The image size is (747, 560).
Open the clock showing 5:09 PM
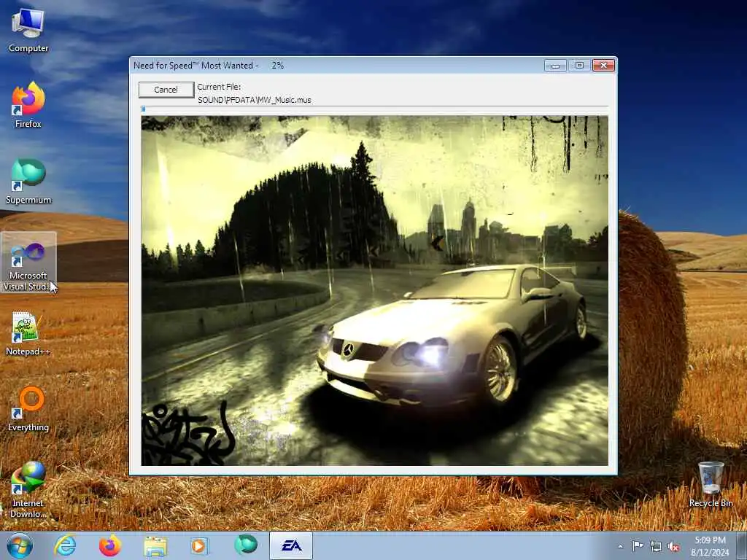[710, 545]
